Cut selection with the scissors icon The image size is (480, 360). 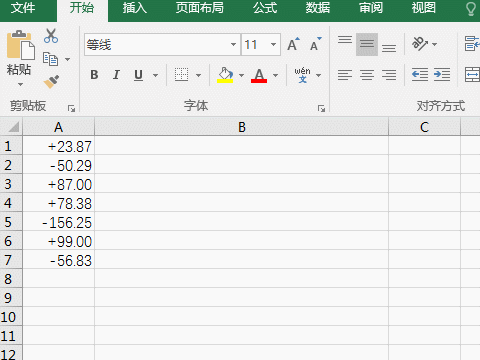coord(51,36)
